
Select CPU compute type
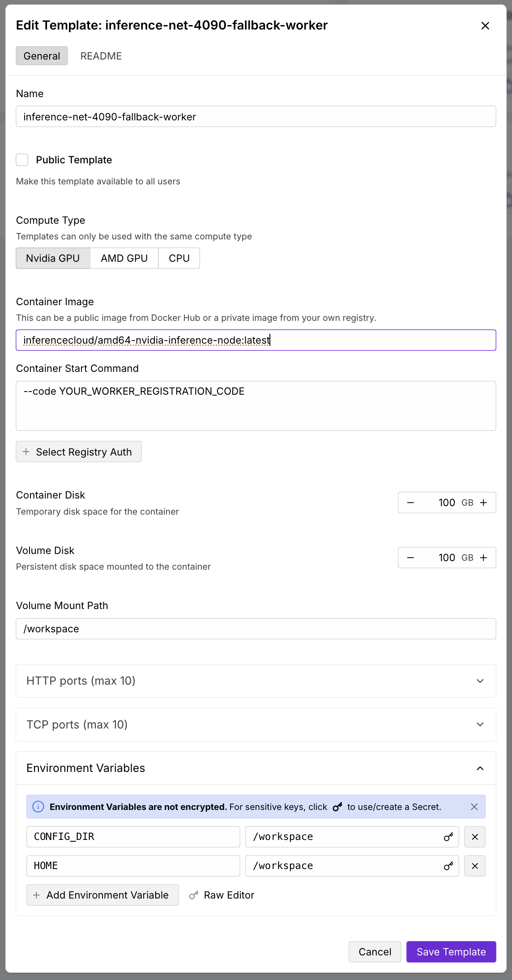tap(179, 258)
